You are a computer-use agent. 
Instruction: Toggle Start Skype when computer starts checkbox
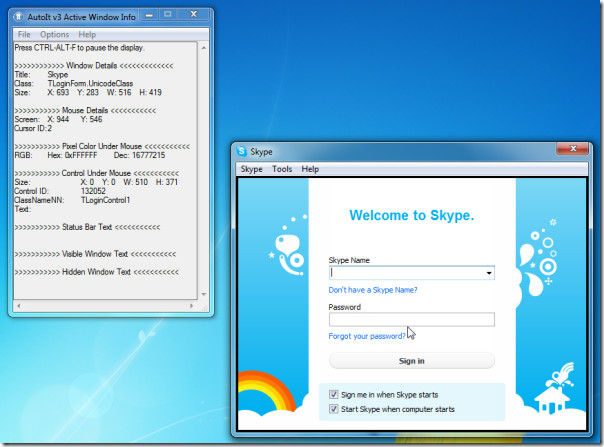(334, 409)
